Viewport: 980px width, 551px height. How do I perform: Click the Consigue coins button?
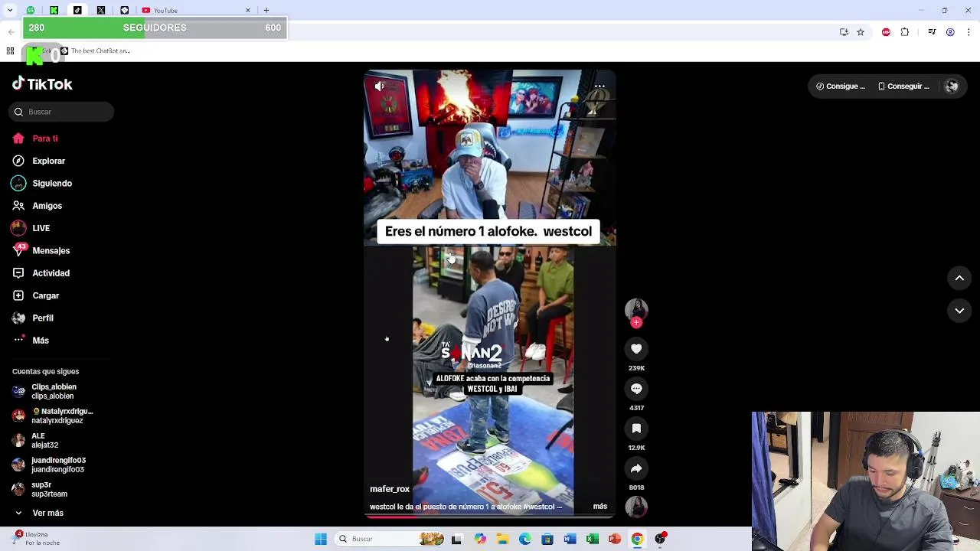(x=840, y=86)
